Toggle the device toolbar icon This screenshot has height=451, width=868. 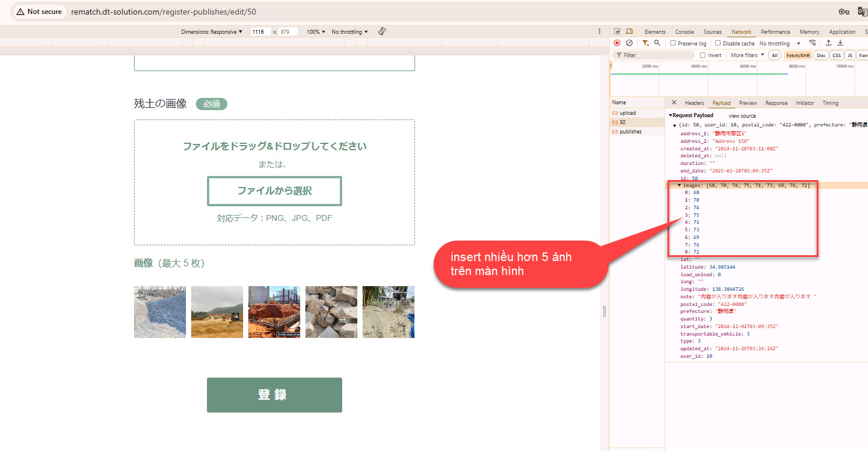[x=630, y=31]
